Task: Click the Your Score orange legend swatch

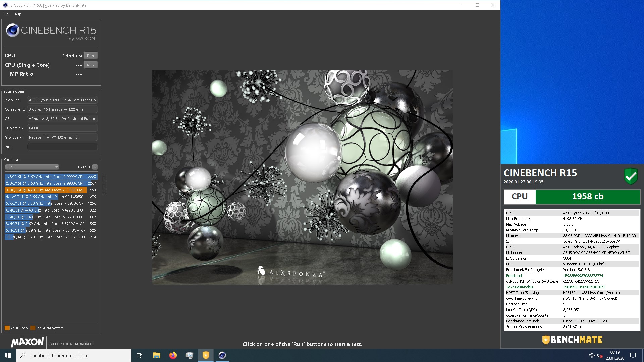Action: tap(7, 328)
